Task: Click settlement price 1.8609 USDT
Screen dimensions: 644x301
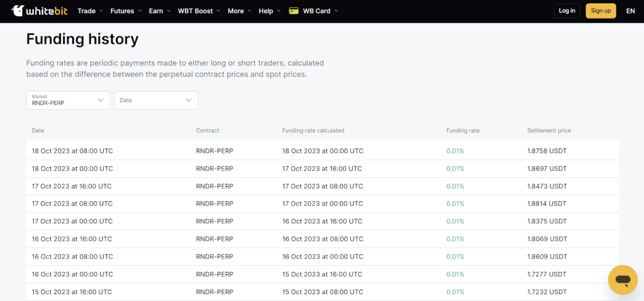Action: (547, 256)
